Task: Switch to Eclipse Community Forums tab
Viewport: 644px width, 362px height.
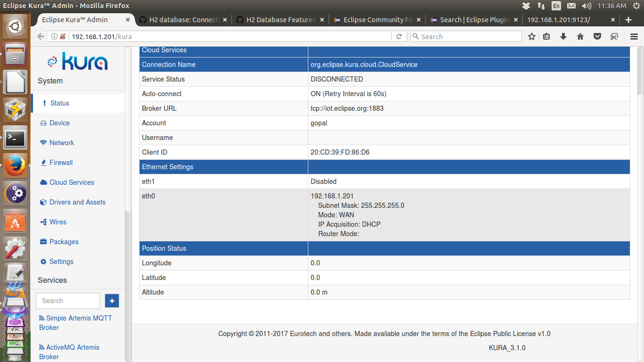Action: pyautogui.click(x=378, y=20)
